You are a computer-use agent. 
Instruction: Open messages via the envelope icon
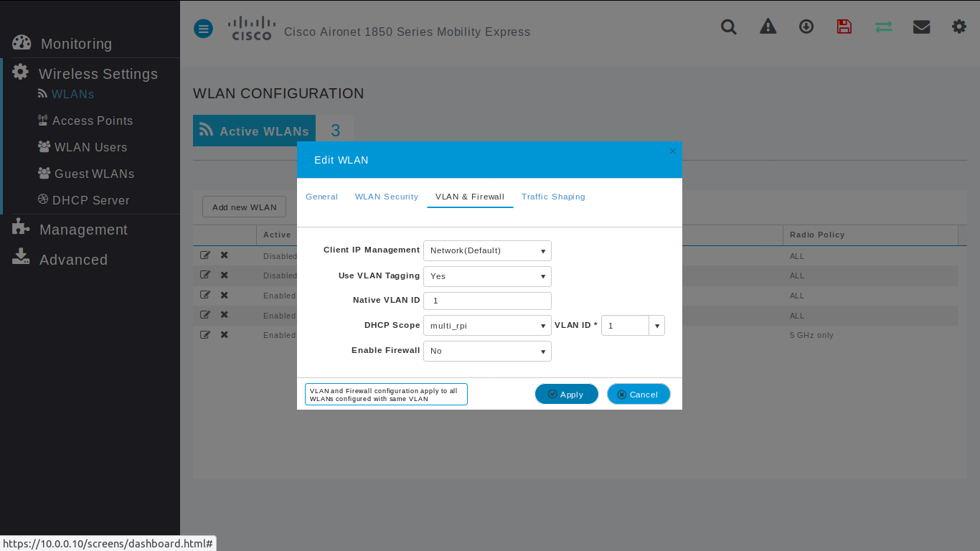(x=921, y=27)
